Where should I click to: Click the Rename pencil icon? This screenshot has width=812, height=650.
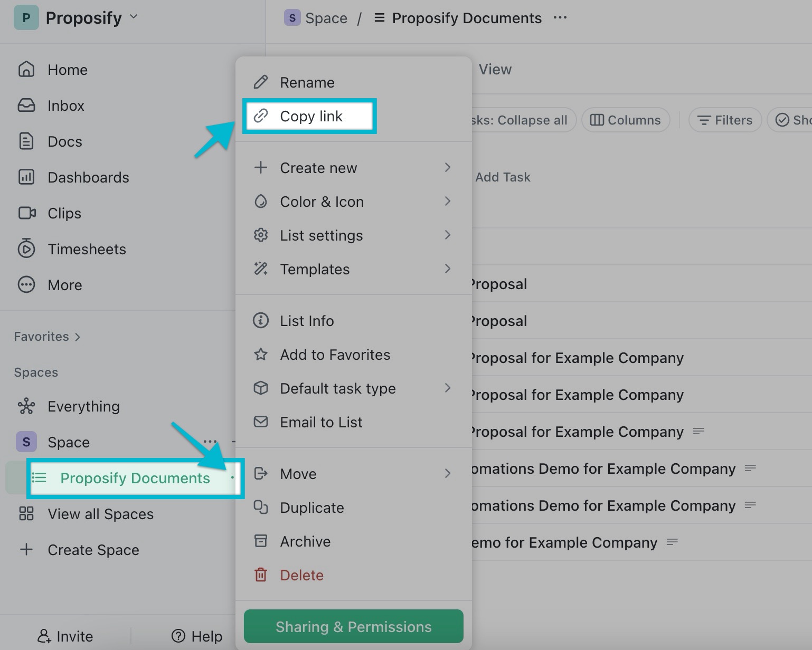pos(261,82)
